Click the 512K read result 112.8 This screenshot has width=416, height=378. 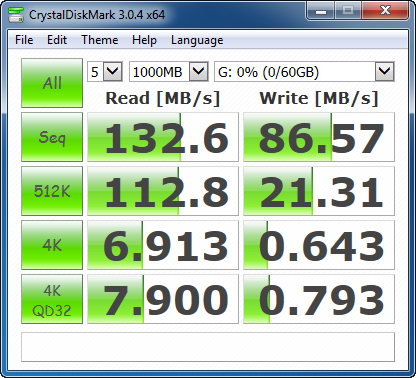coord(163,191)
